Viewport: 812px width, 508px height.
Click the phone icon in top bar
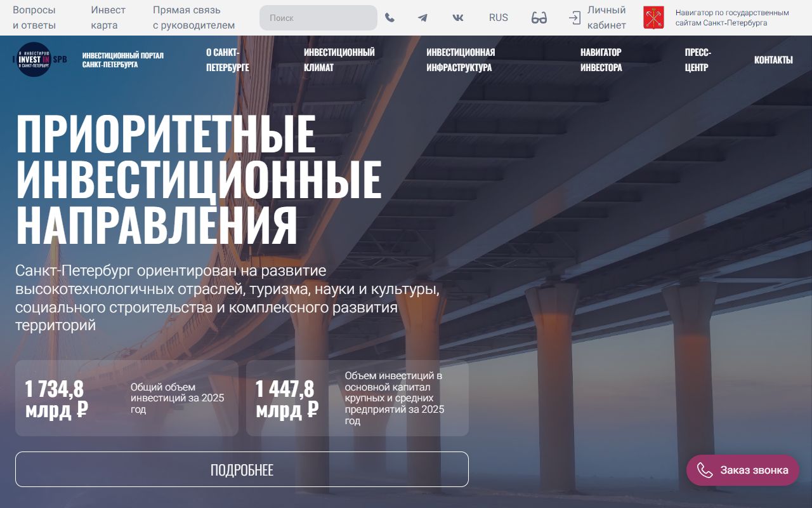(x=390, y=18)
